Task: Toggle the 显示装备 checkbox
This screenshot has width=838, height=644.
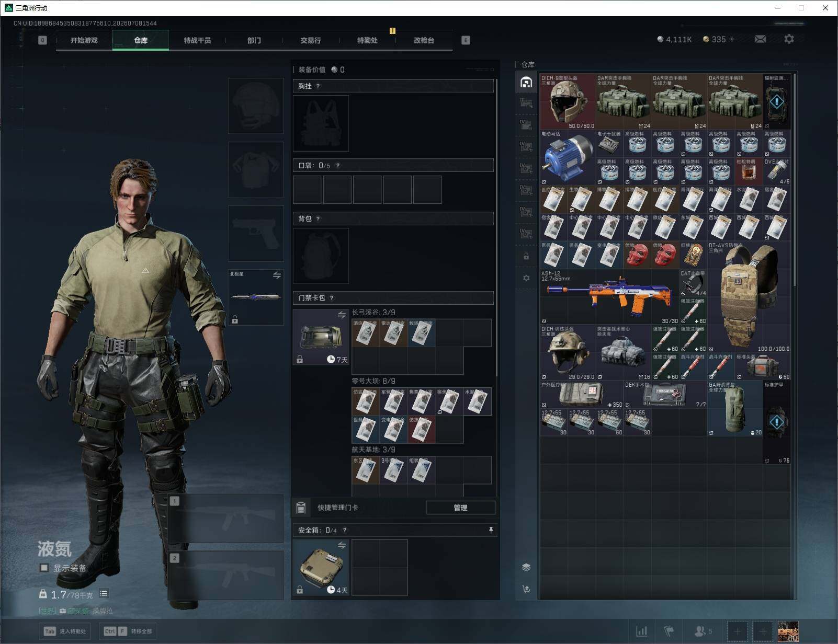Action: coord(44,568)
